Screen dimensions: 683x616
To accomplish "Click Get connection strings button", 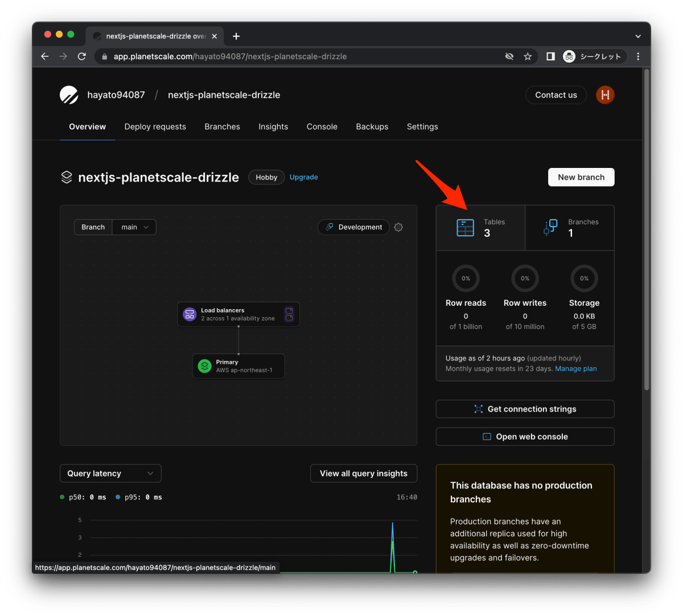I will [525, 409].
